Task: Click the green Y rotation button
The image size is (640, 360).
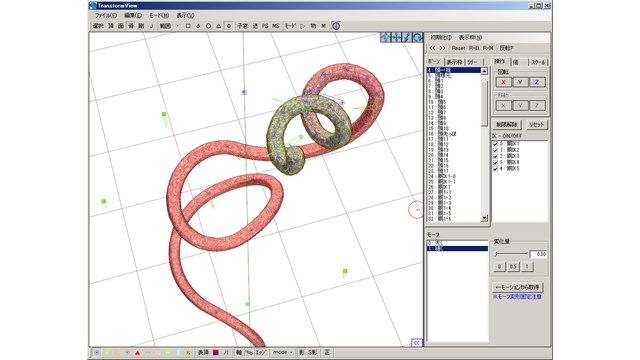Action: pyautogui.click(x=520, y=82)
